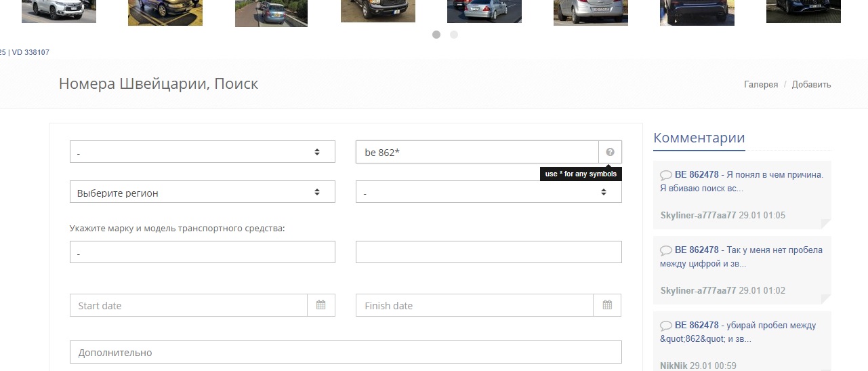The height and width of the screenshot is (371, 868).
Task: Open Skyliner-a777aa77 profile from 01:05 comment
Action: (698, 215)
